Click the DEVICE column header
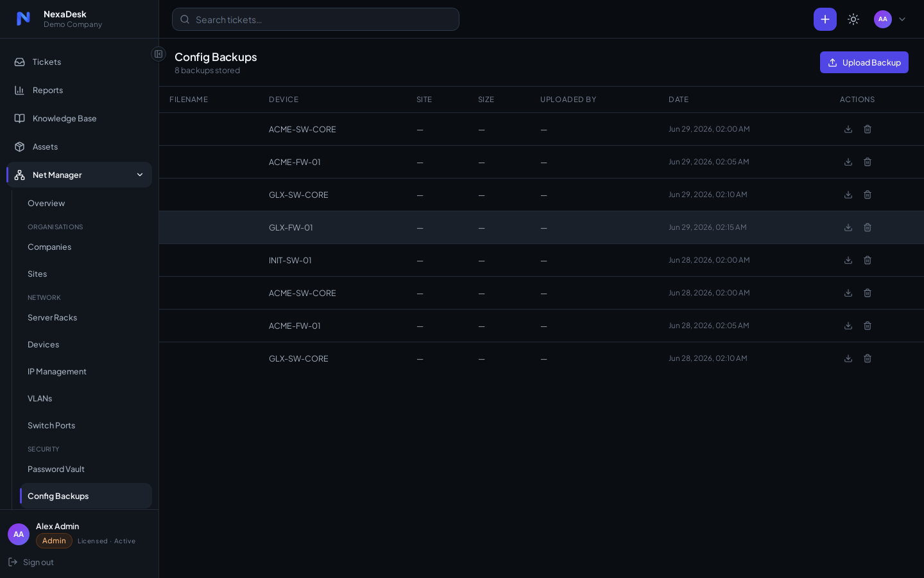The image size is (924, 578). point(284,100)
